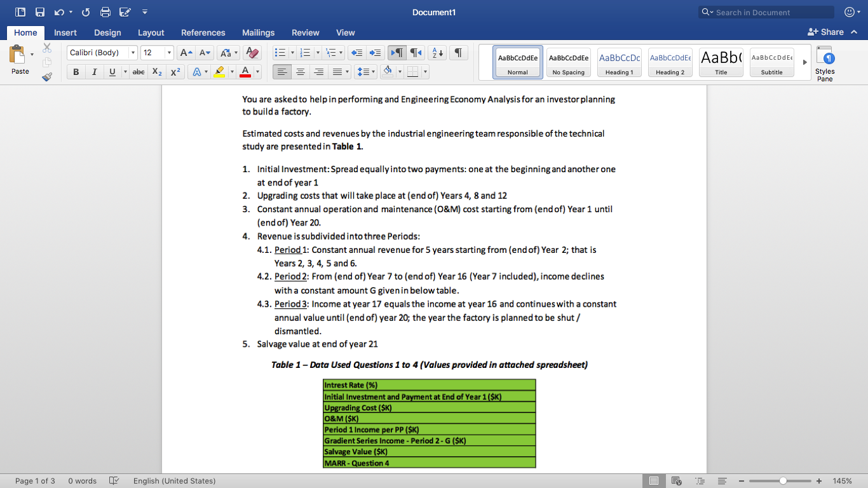Click the Save icon
The height and width of the screenshot is (488, 868).
click(39, 11)
